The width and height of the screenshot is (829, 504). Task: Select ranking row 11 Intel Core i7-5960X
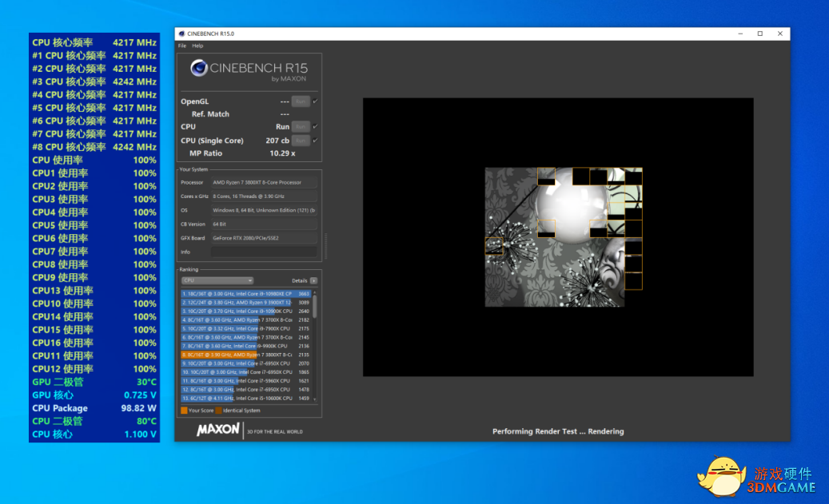tap(246, 381)
